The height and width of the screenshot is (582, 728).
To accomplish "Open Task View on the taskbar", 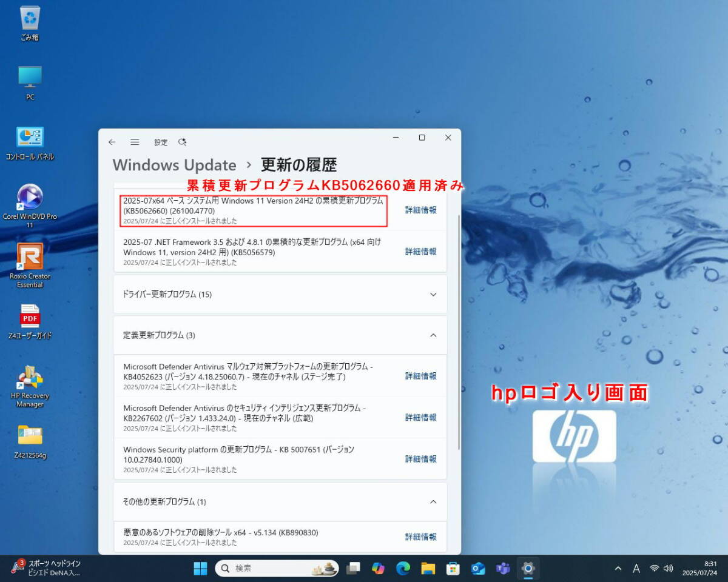I will click(x=353, y=568).
